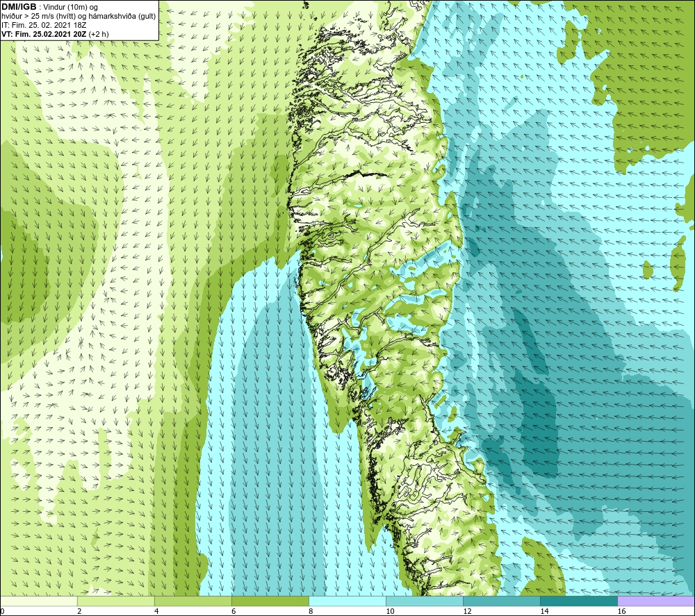The height and width of the screenshot is (616, 695).
Task: Click the "DMI/IGB" title text
Action: 19,7
